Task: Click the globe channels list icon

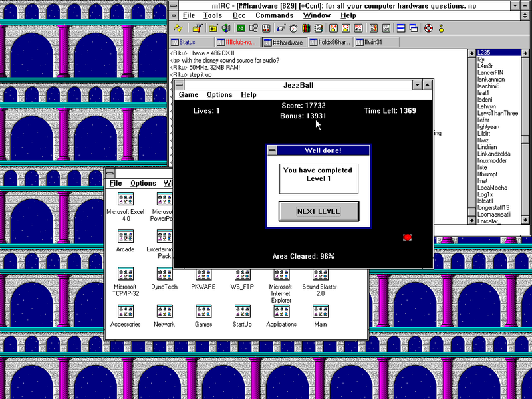Action: pos(225,29)
